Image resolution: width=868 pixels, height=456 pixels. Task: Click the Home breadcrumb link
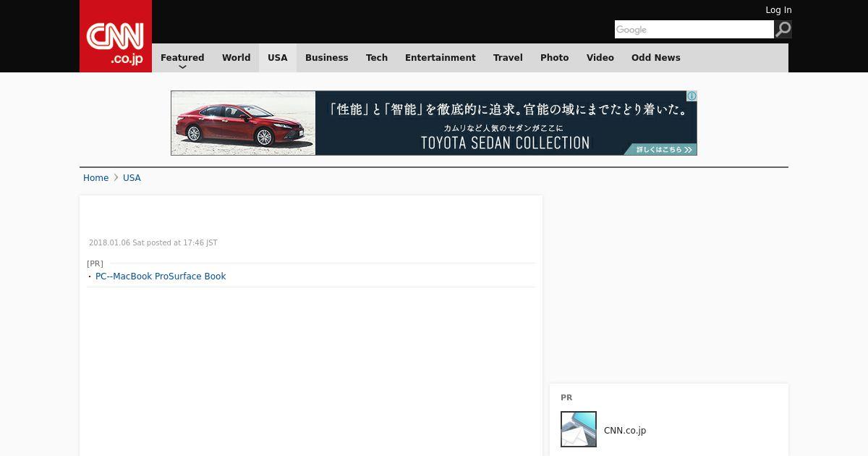pos(95,178)
